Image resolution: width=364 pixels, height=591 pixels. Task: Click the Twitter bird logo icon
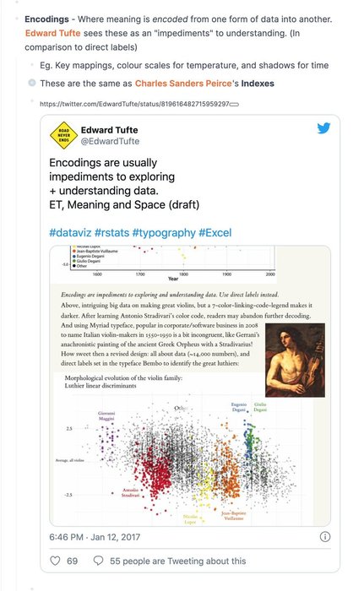(323, 128)
